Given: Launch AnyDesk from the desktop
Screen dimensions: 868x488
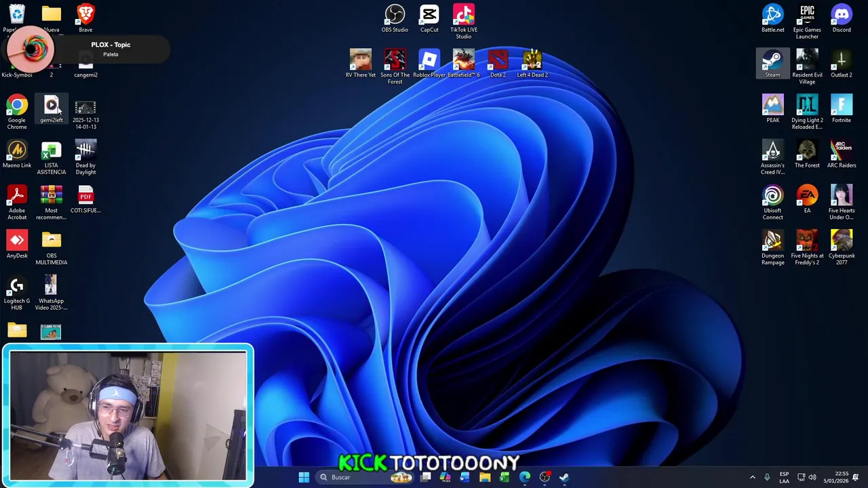Looking at the screenshot, I should click(17, 245).
